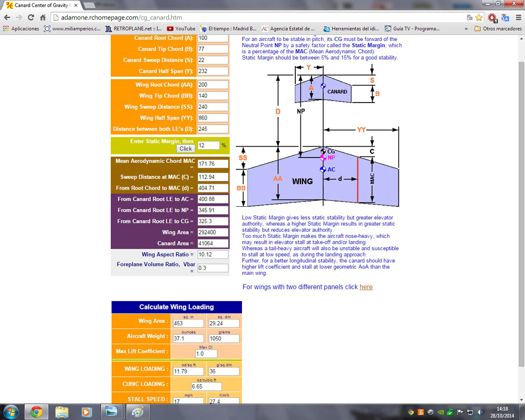Click the Wing Half Span (YY) field

coord(212,118)
